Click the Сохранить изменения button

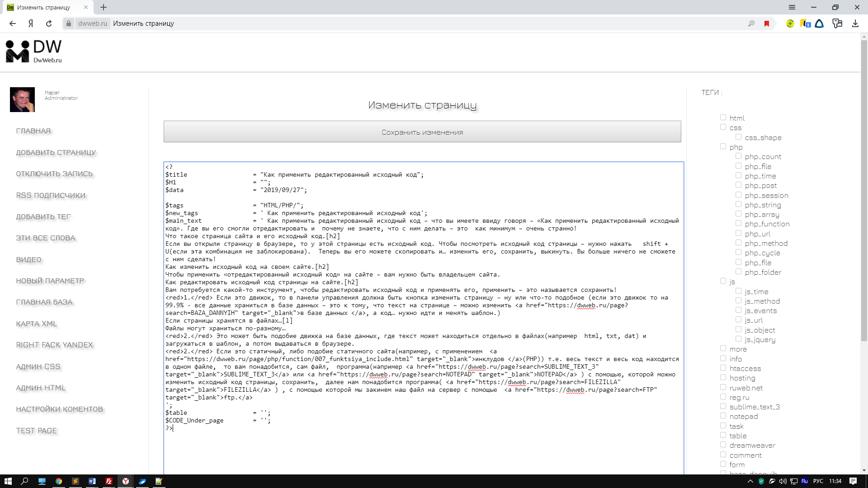tap(422, 132)
